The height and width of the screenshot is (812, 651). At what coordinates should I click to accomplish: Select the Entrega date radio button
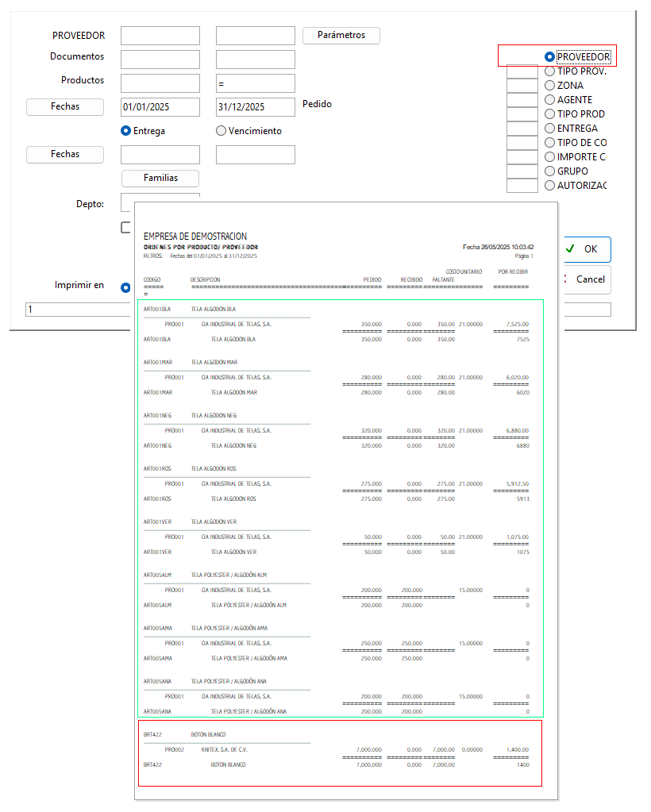pos(125,130)
